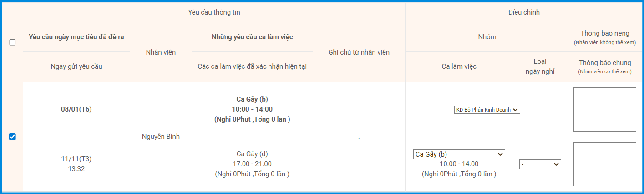Focus the lower common notification text box
This screenshot has height=194, width=644.
[604, 164]
